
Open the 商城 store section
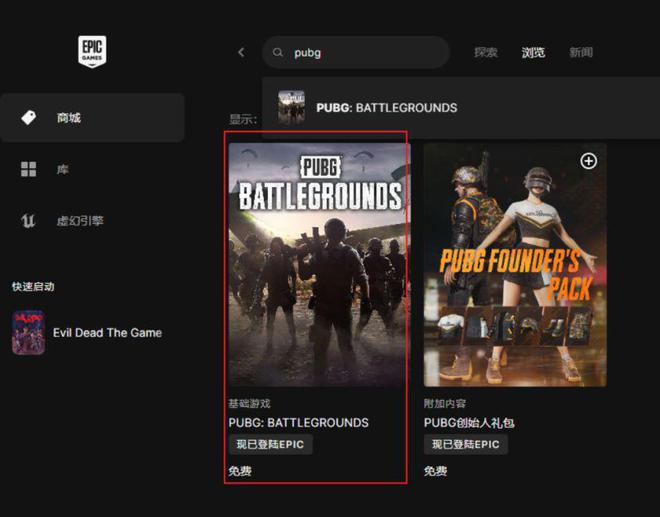[x=92, y=117]
